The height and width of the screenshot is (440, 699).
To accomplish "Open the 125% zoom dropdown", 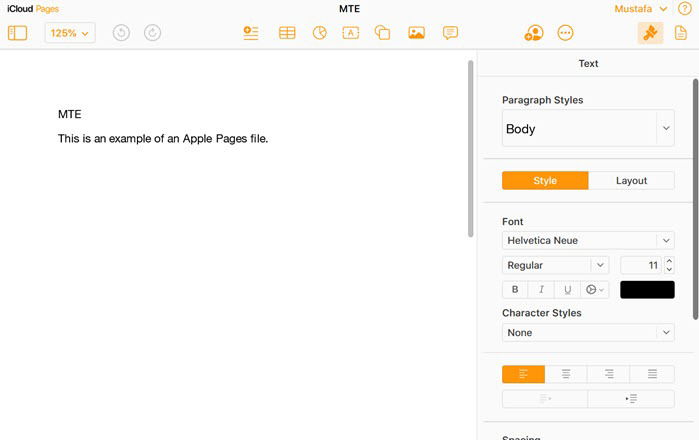I will pyautogui.click(x=69, y=33).
